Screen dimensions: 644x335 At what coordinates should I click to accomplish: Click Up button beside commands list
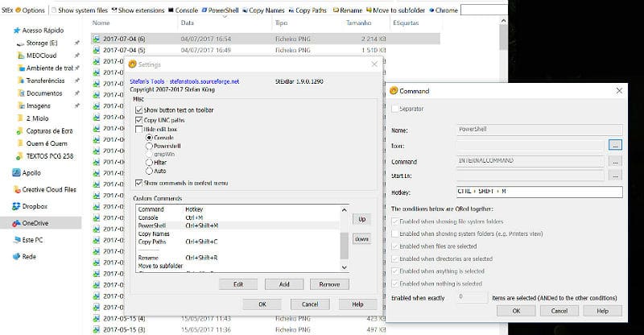[361, 219]
